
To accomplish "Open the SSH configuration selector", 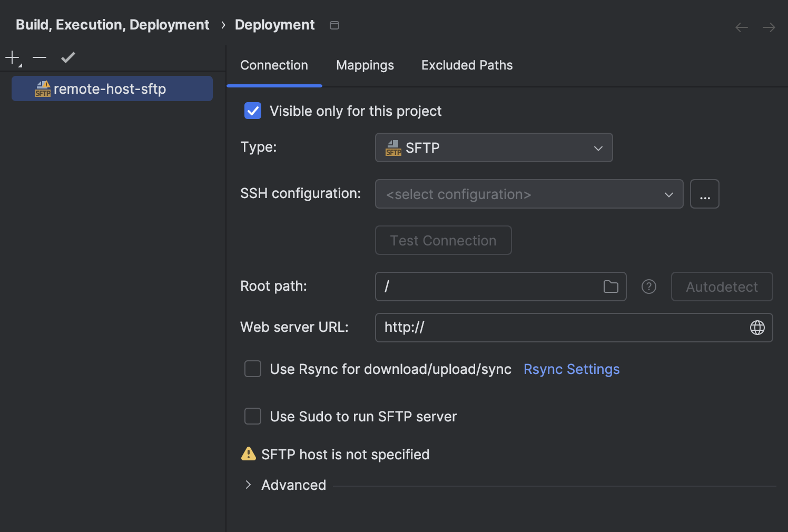I will (x=529, y=194).
